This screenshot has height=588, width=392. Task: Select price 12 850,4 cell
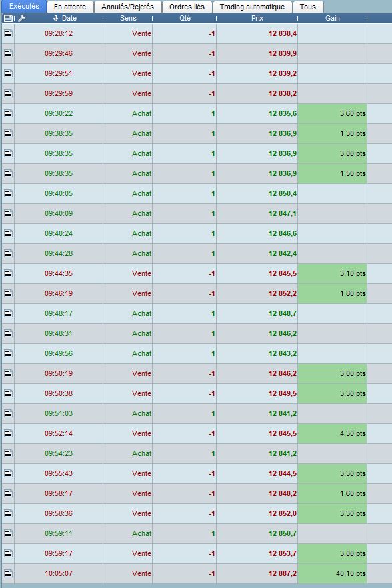point(257,193)
